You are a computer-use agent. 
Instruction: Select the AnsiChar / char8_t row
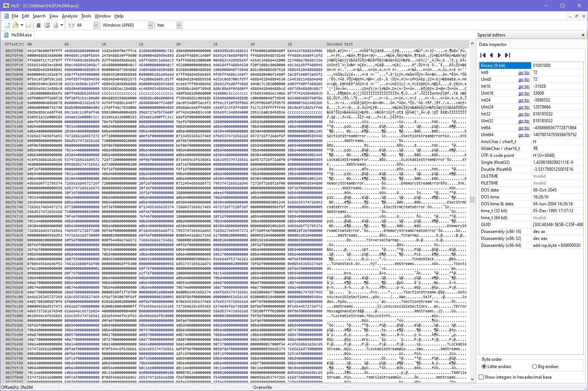pos(532,142)
